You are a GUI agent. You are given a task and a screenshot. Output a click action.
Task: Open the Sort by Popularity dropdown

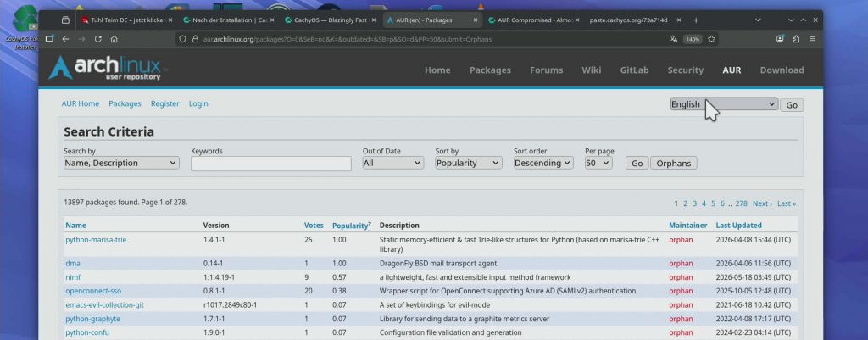click(468, 163)
